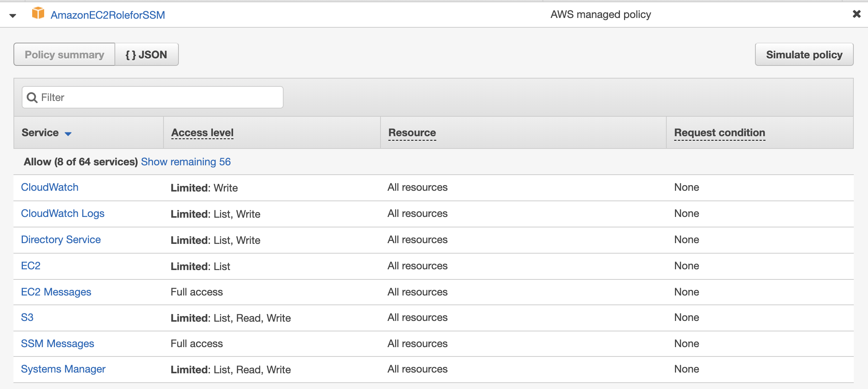Open the S3 service link
868x389 pixels.
point(27,318)
